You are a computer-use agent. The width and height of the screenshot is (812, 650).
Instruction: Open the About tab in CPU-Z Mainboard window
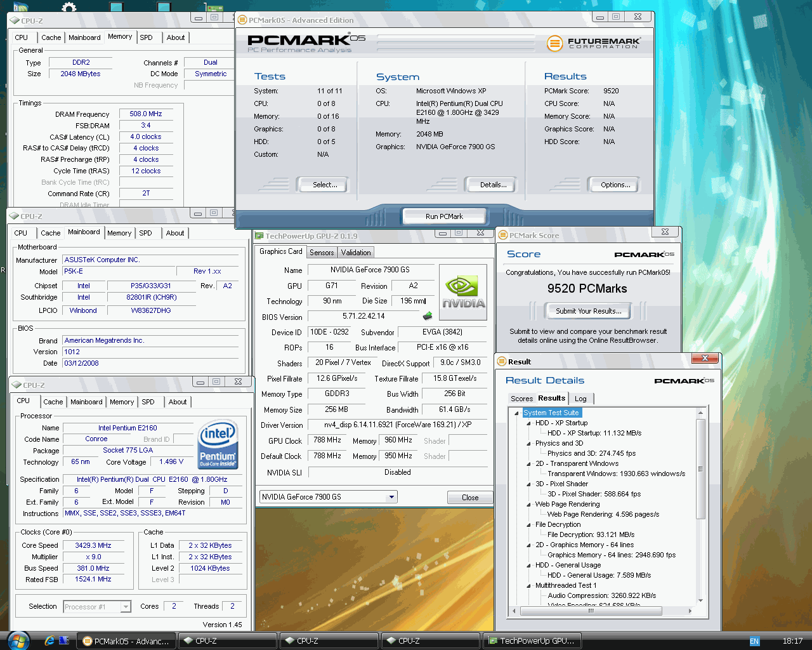coord(175,233)
